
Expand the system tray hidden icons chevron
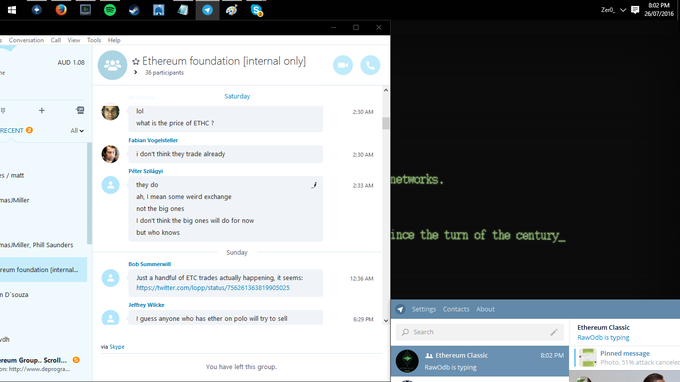click(623, 10)
